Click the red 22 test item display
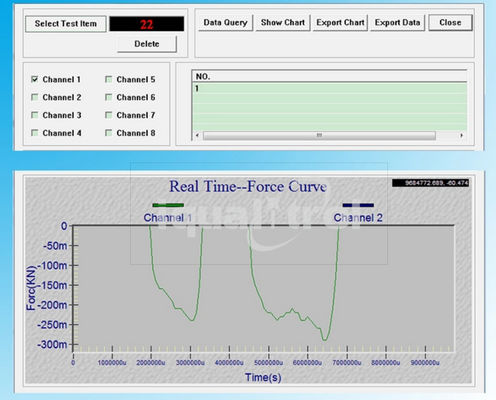 147,24
